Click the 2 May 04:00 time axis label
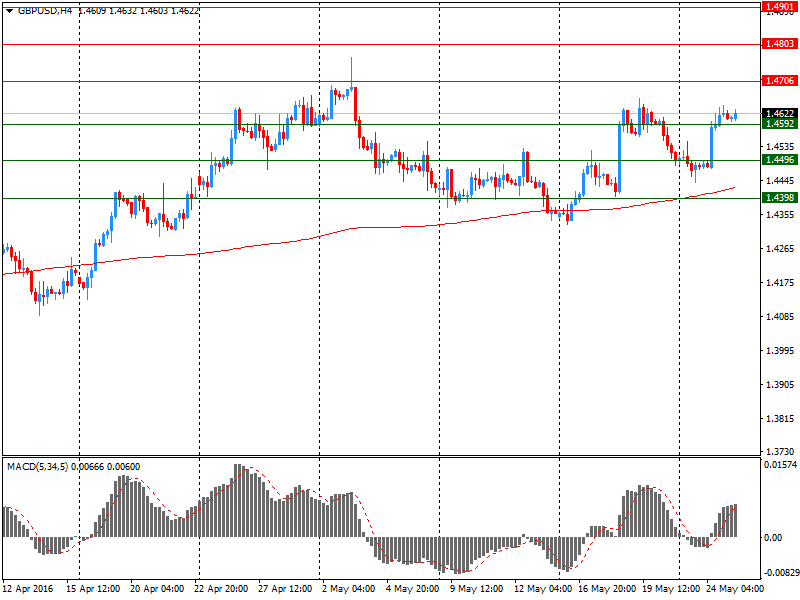Screen dimensions: 800x600 pyautogui.click(x=348, y=589)
